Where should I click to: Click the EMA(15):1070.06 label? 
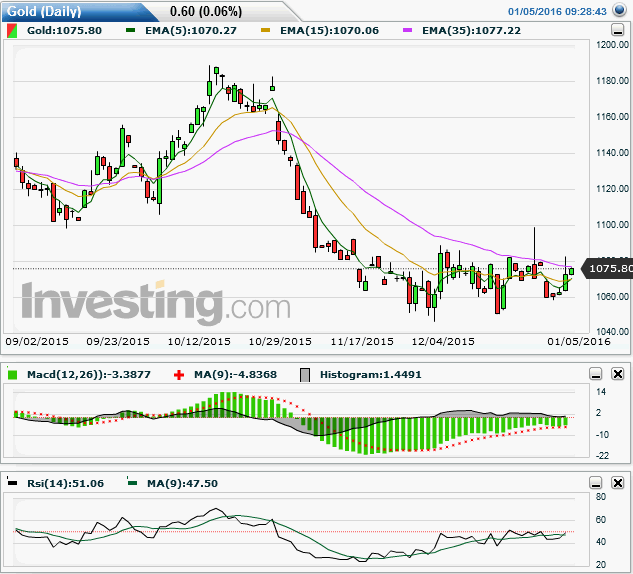(329, 31)
